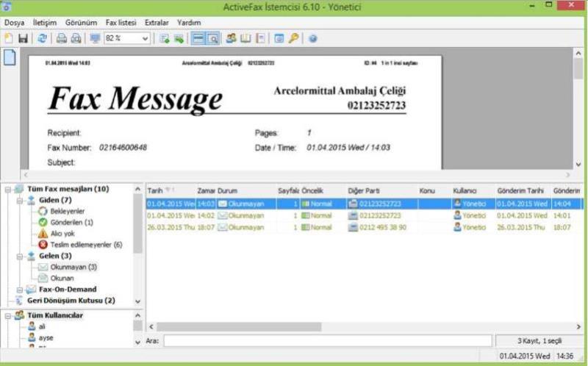Click the fax machine icon beside 0212 495 38 90
This screenshot has height=366, width=588.
(353, 227)
